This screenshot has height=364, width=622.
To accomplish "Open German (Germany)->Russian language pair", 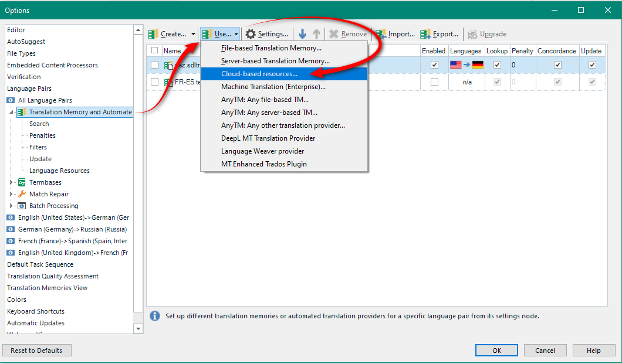I will point(72,229).
